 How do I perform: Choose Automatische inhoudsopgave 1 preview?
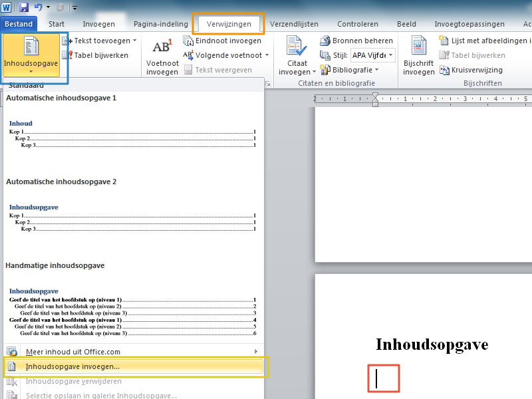click(x=132, y=133)
